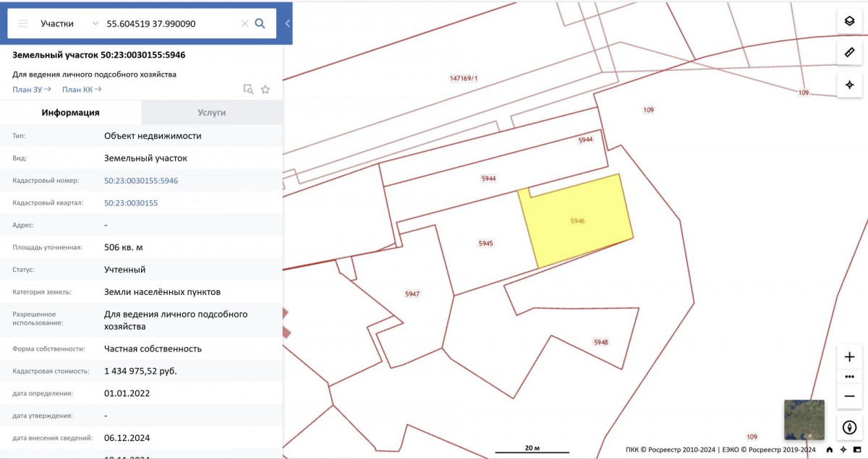Open the map layers icon
Viewport: 868px width, 459px height.
coord(850,21)
